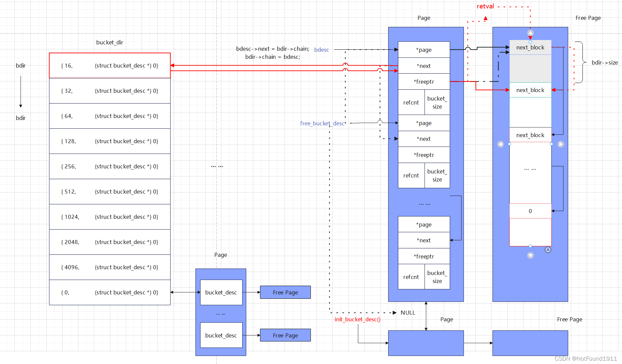622x364 pixels.
Task: Select the '*next' cell linked by red arrows
Action: pos(424,66)
